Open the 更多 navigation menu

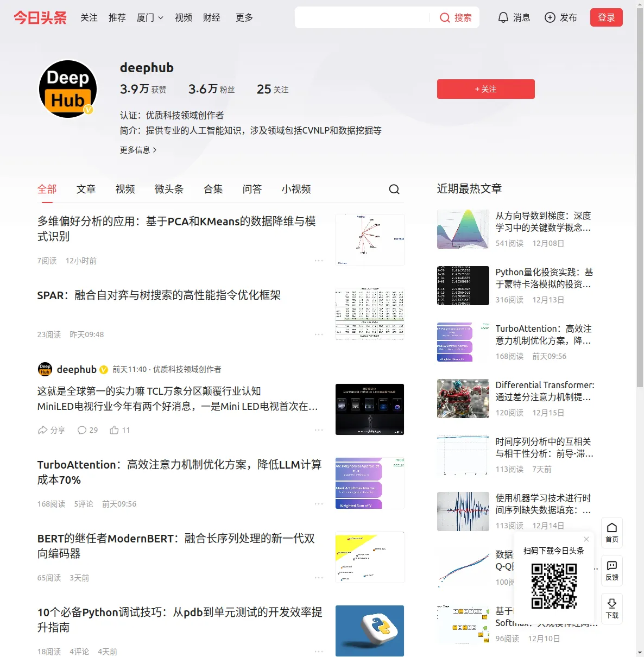[244, 18]
